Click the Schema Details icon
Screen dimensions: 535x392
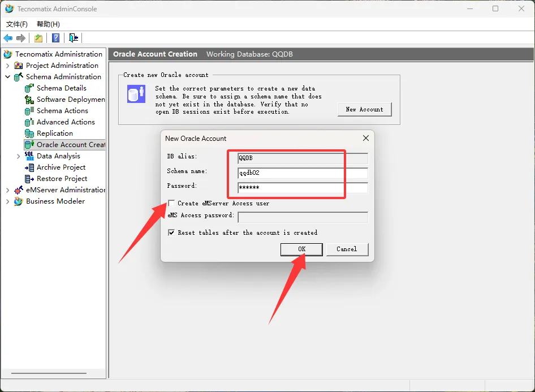coord(29,88)
